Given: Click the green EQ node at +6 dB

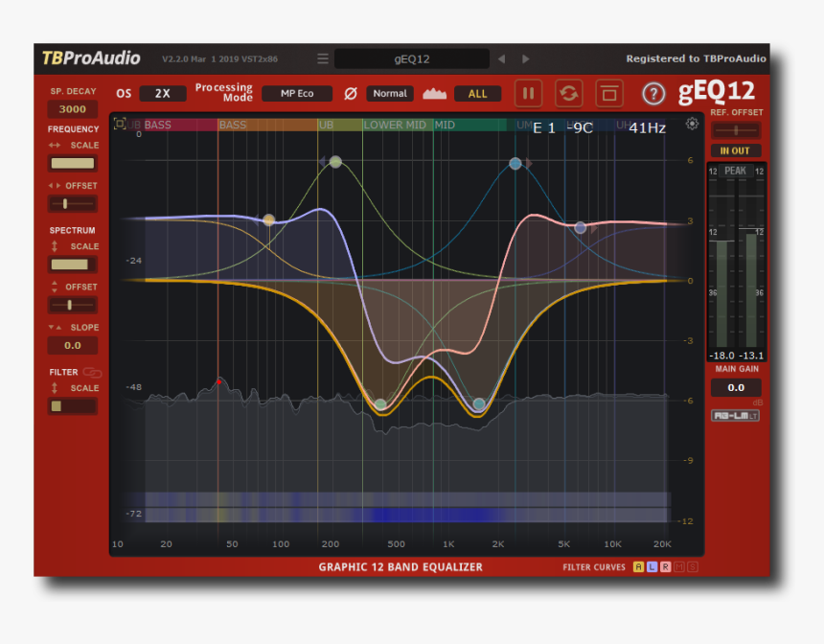Looking at the screenshot, I should (335, 162).
